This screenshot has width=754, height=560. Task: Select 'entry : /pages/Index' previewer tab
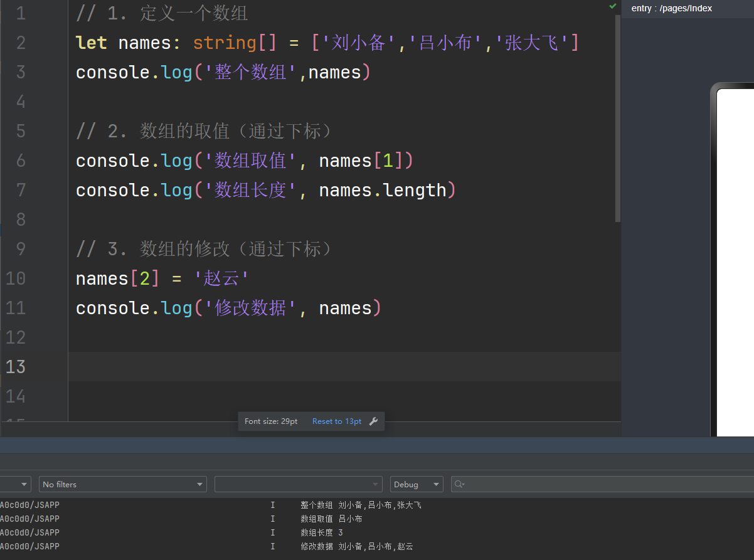pos(672,8)
